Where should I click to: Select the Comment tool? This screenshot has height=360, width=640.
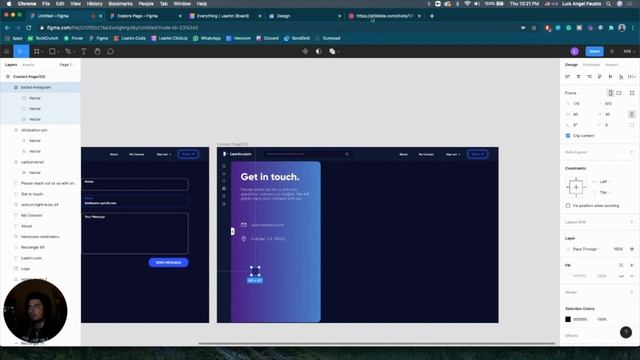(111, 51)
